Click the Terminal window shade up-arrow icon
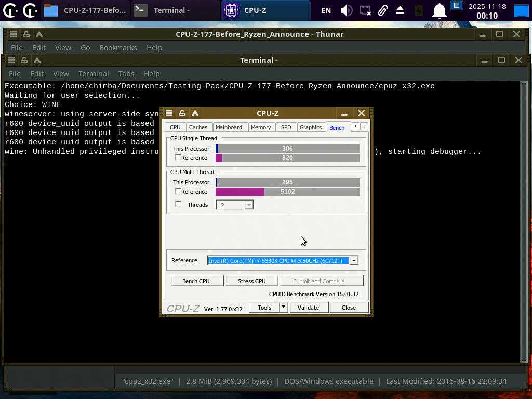Screen dimensions: 532x399 click(37, 60)
